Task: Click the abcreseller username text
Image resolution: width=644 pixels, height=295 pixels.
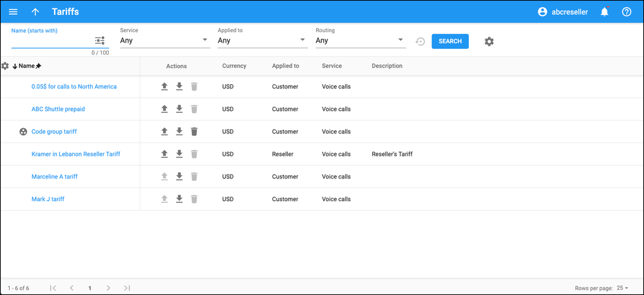Action: tap(570, 12)
